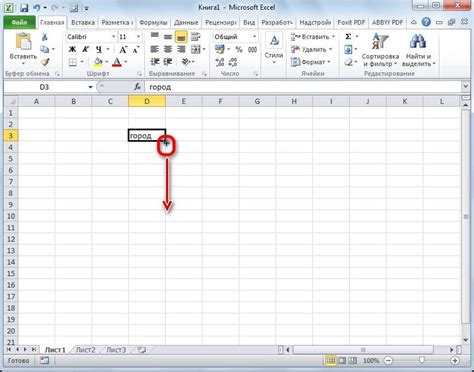Click the Cut scissors icon

point(45,37)
